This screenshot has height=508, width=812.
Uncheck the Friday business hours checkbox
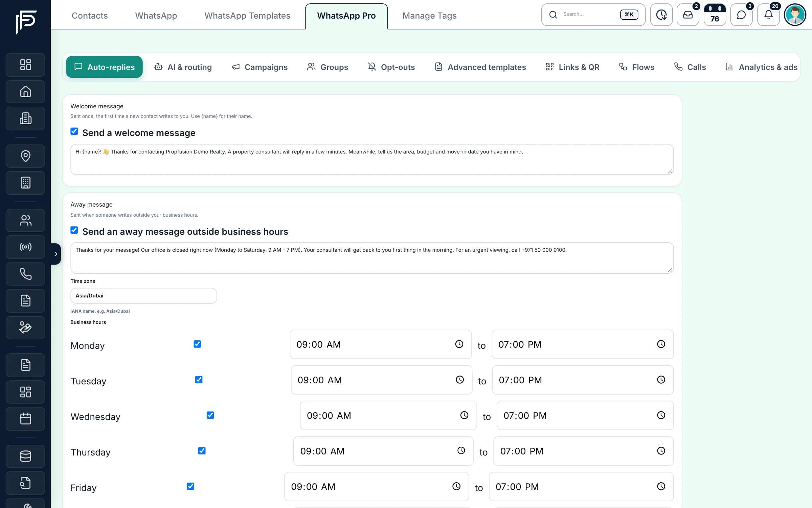click(190, 486)
